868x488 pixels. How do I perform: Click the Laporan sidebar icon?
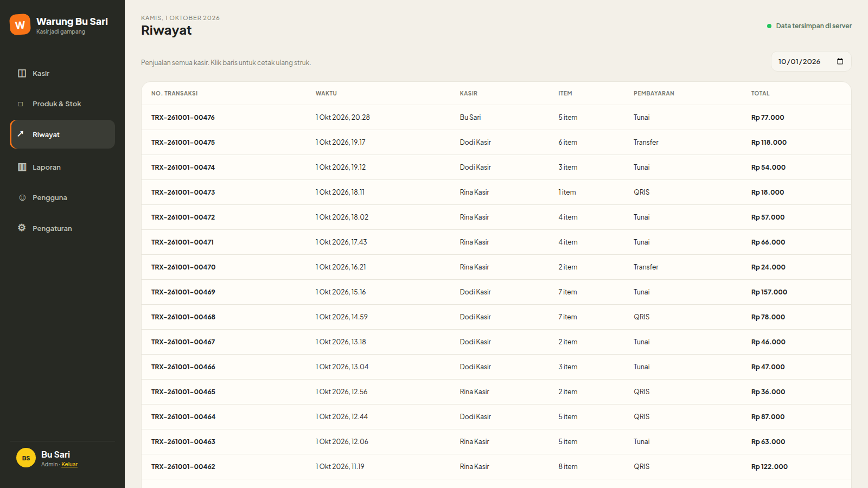pyautogui.click(x=22, y=167)
